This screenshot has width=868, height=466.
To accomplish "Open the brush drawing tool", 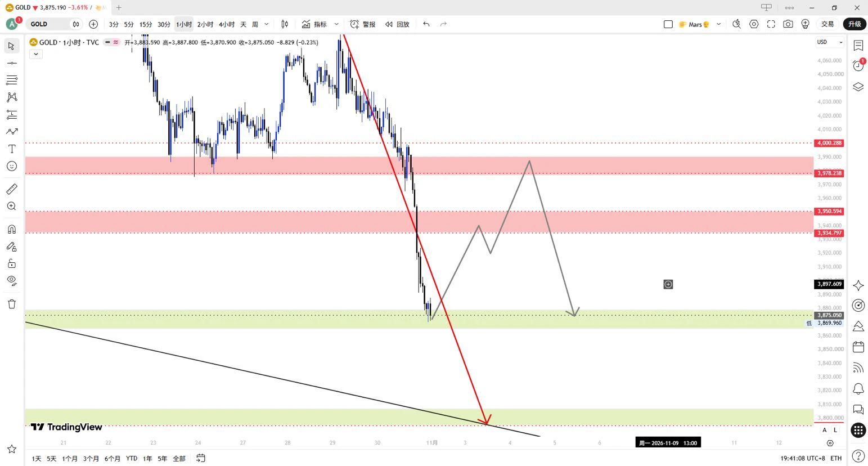I will (11, 132).
